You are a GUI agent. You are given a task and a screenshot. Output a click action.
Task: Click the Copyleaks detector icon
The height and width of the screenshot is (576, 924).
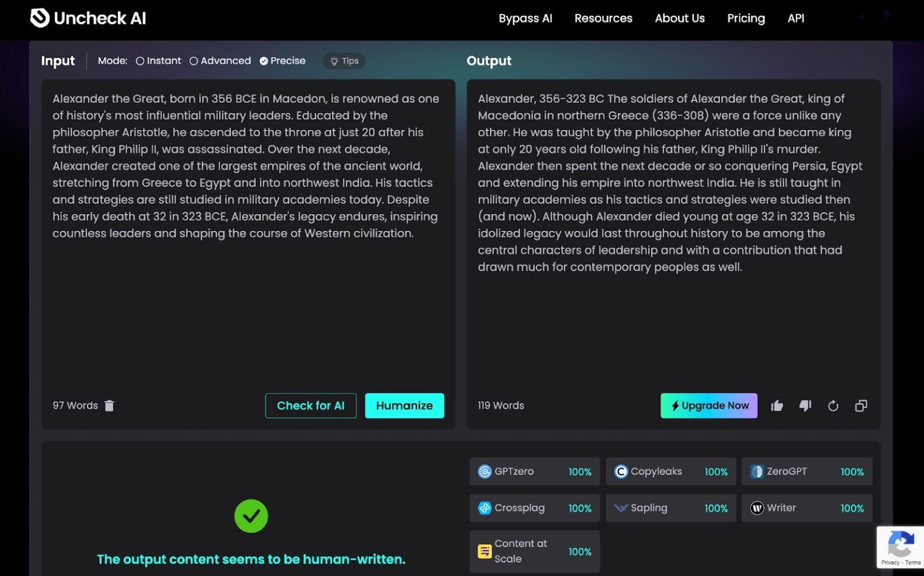pos(620,471)
